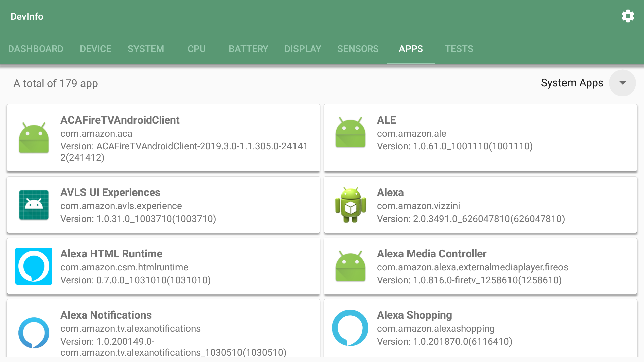Screen dimensions: 644x362
Task: Click the DevInfo title label
Action: (x=26, y=16)
